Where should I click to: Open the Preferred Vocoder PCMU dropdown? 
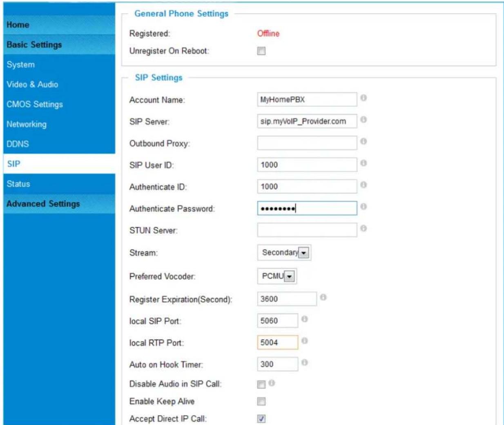(x=277, y=276)
